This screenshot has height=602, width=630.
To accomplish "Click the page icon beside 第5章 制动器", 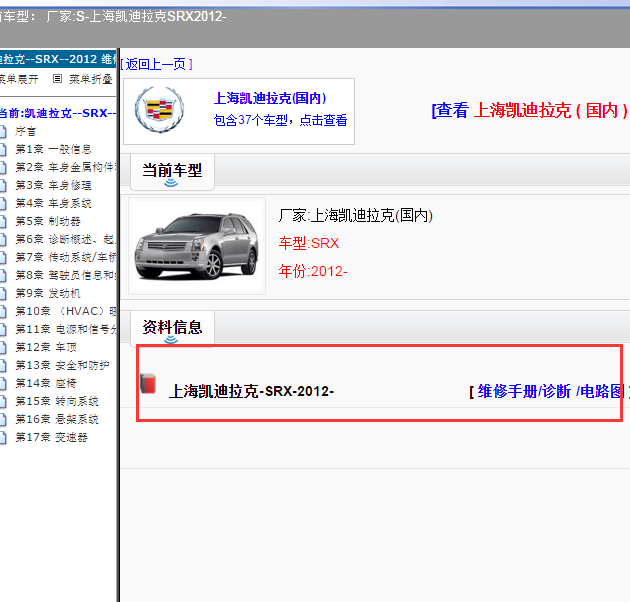I will [x=3, y=222].
